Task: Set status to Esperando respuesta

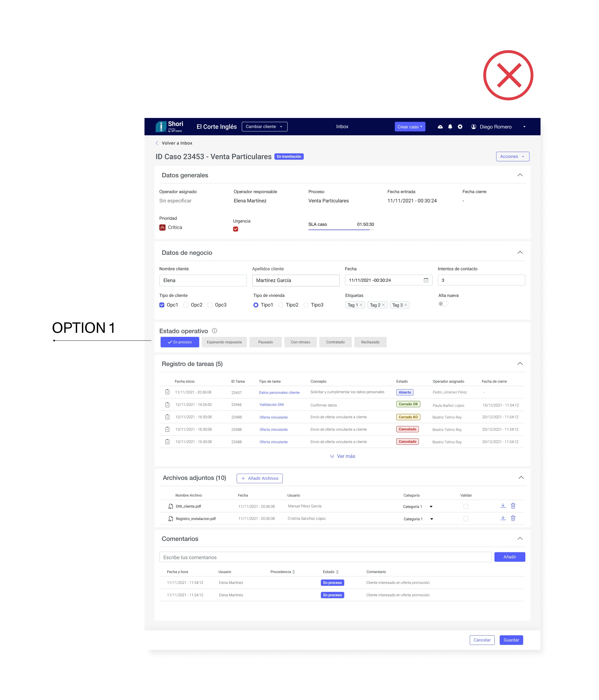Action: tap(224, 342)
